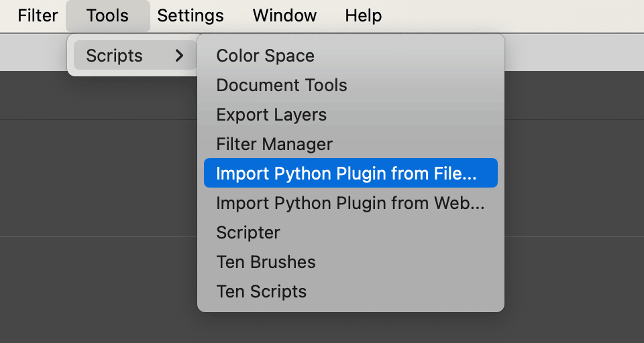Choose Import Python Plugin from Web
The height and width of the screenshot is (343, 644).
coord(350,203)
